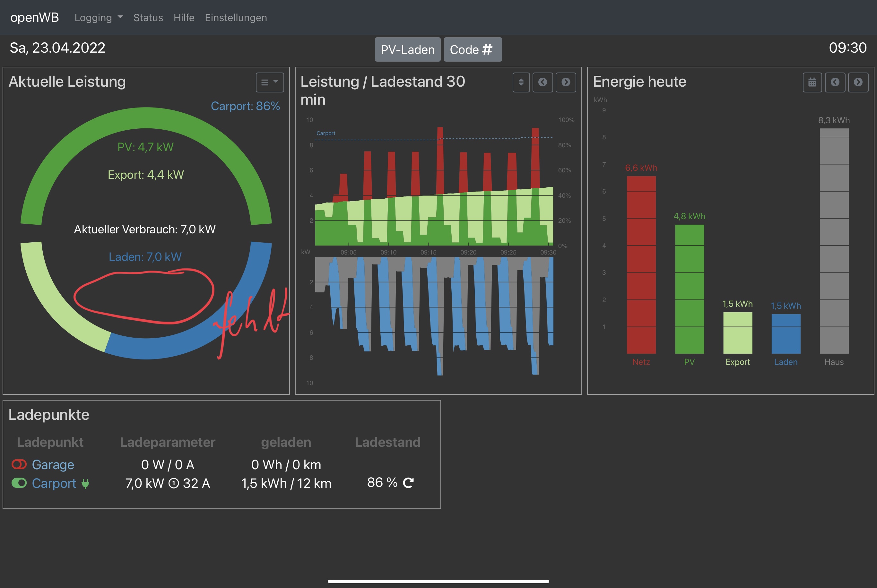877x588 pixels.
Task: Click the red Netz energy bar
Action: pyautogui.click(x=641, y=265)
